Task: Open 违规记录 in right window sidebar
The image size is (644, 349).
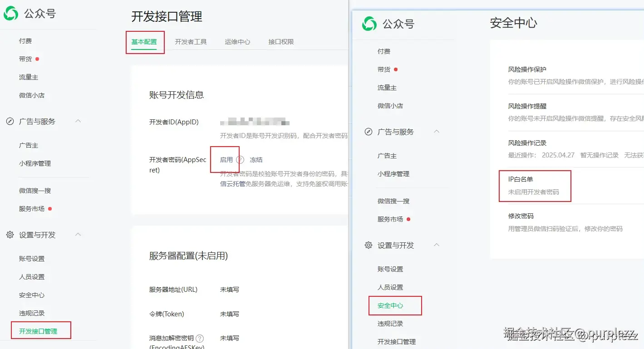Action: (x=390, y=324)
